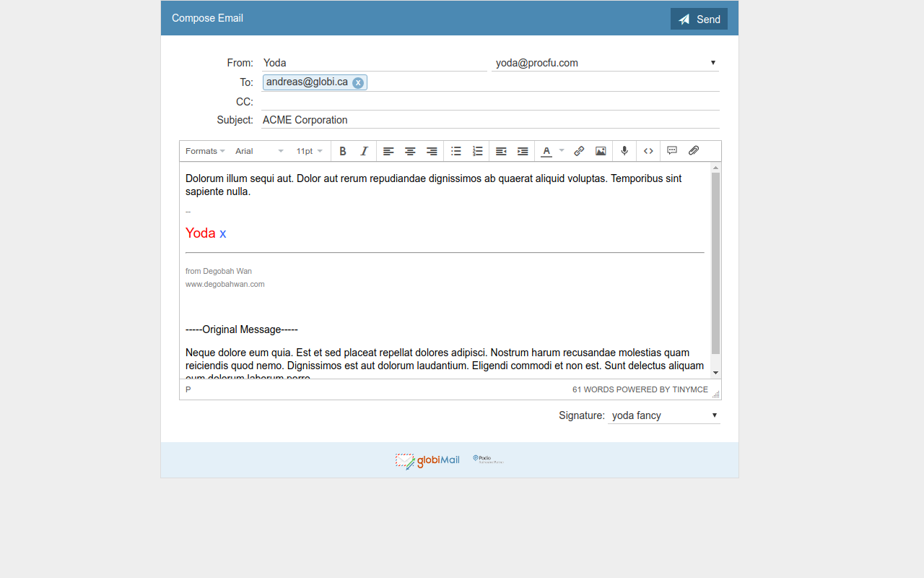This screenshot has width=924, height=578.
Task: Click the globiMail logo in footer
Action: click(427, 461)
